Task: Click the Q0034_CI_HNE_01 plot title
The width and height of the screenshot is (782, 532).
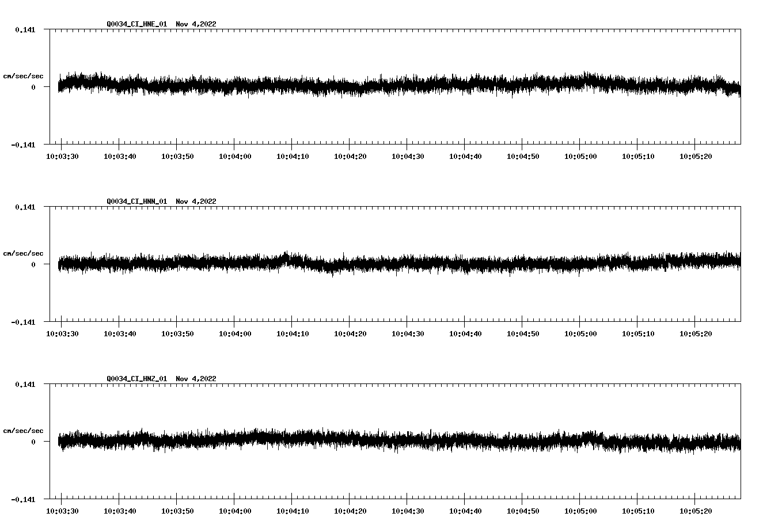Action: pyautogui.click(x=161, y=24)
